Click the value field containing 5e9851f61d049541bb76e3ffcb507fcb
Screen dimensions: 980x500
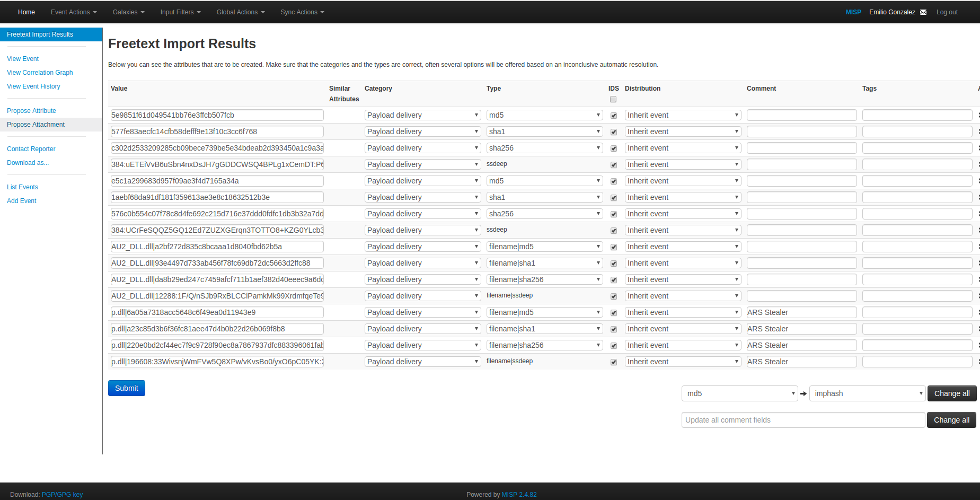pyautogui.click(x=217, y=115)
